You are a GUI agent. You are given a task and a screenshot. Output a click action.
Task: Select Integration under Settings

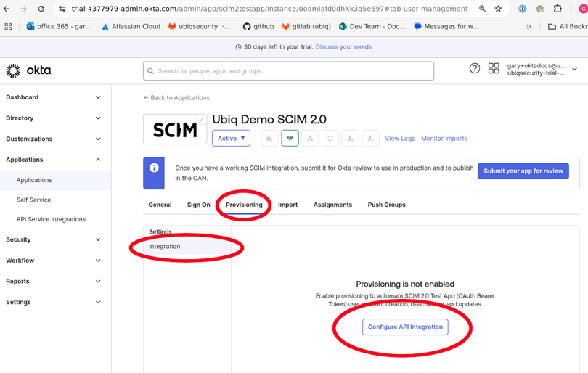(x=187, y=247)
